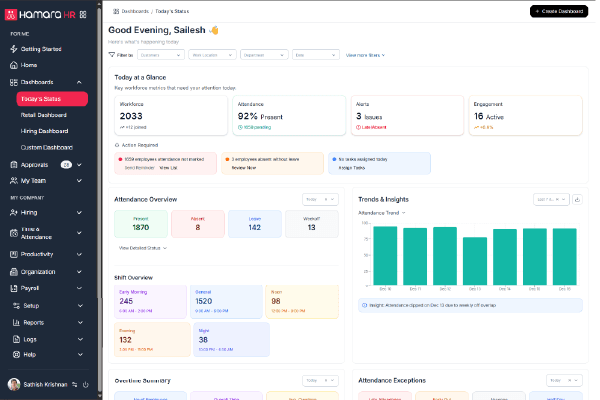Expand the Payroll menu chevron
600x400 pixels.
pyautogui.click(x=79, y=288)
